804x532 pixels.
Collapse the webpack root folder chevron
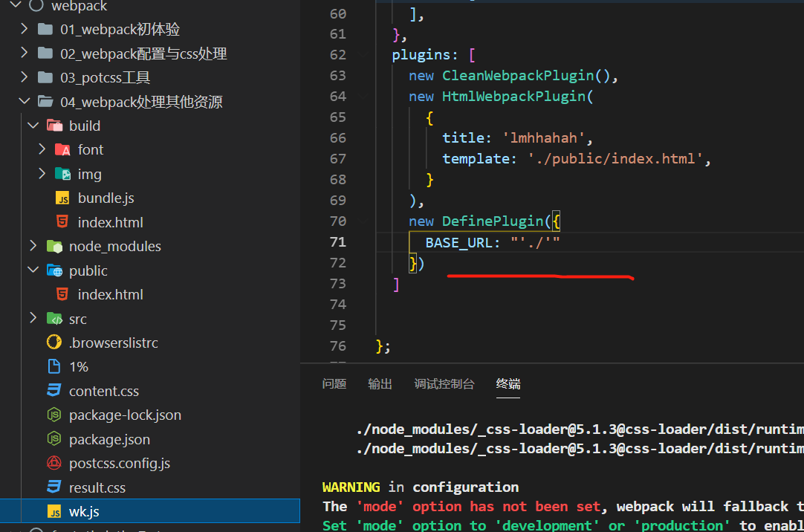[16, 4]
